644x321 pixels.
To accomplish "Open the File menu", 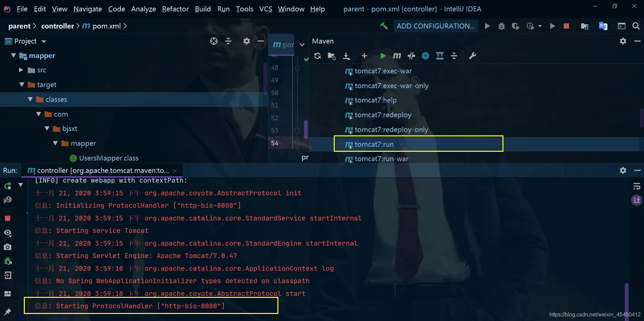I will pos(22,9).
